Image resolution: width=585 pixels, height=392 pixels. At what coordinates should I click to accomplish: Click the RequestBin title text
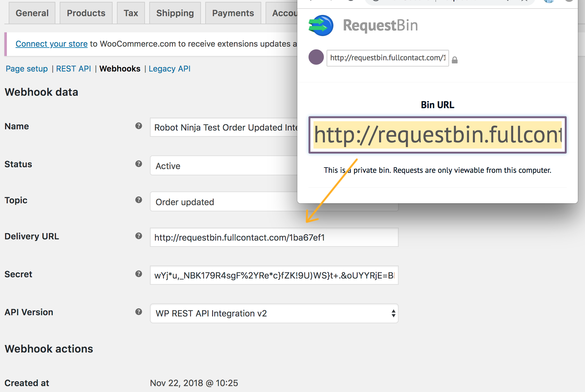pyautogui.click(x=380, y=25)
